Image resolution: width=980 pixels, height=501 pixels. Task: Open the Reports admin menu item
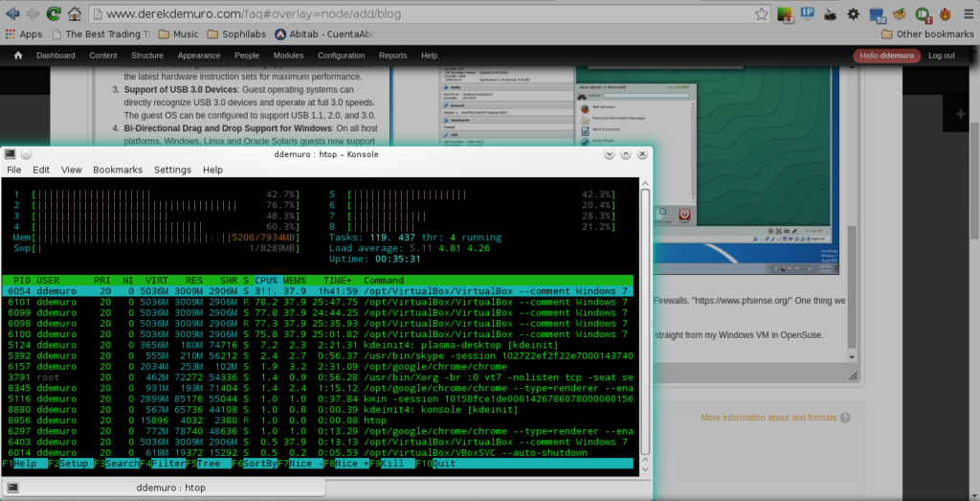392,56
